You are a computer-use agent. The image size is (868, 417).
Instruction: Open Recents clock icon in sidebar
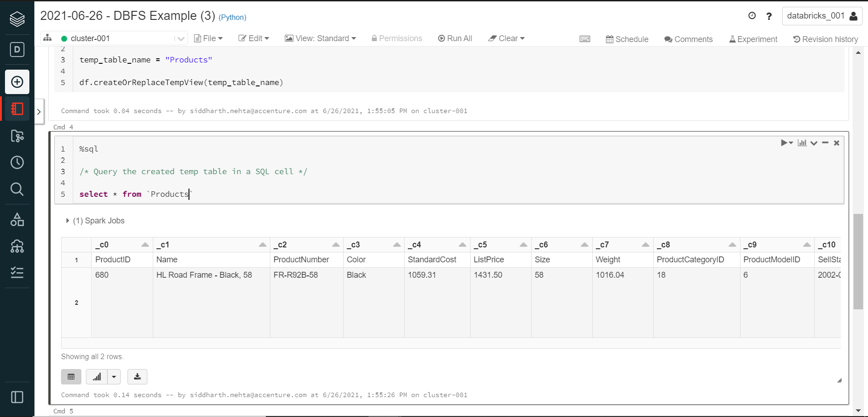click(x=17, y=162)
